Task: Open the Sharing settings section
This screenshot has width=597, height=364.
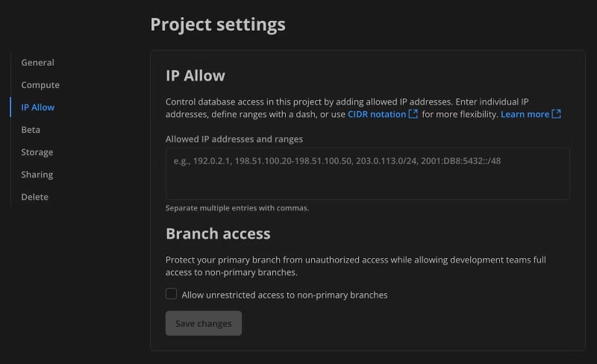Action: click(x=37, y=175)
